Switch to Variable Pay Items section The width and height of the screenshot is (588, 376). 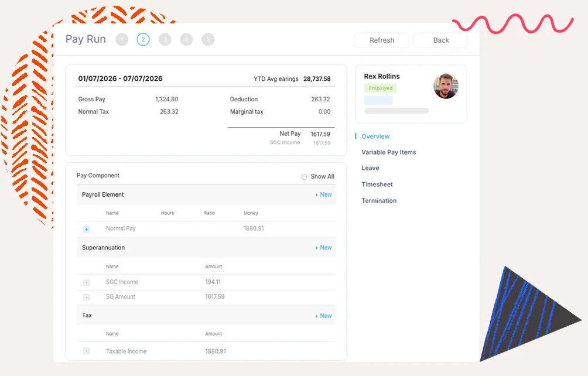tap(388, 152)
